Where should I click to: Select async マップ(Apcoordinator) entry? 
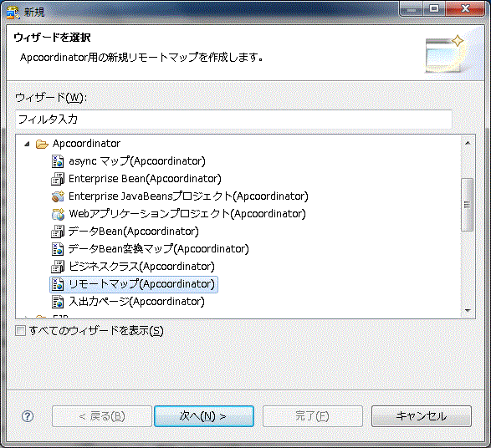click(137, 161)
